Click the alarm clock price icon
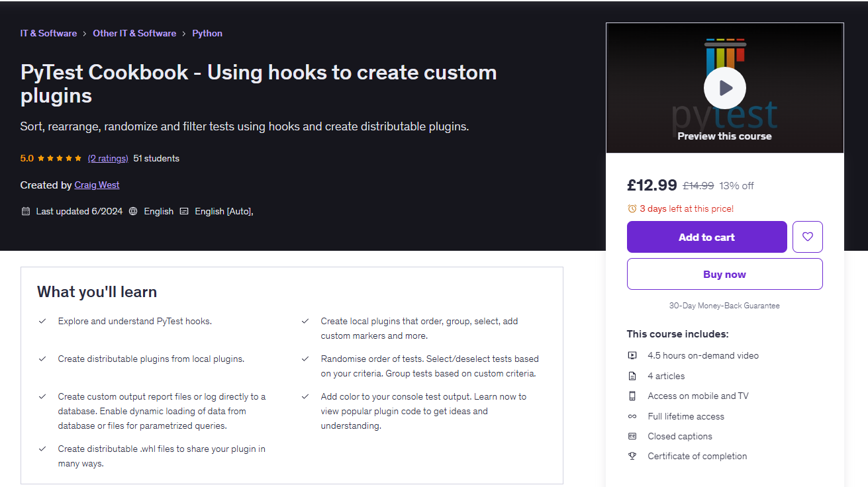Image resolution: width=868 pixels, height=487 pixels. (x=632, y=209)
